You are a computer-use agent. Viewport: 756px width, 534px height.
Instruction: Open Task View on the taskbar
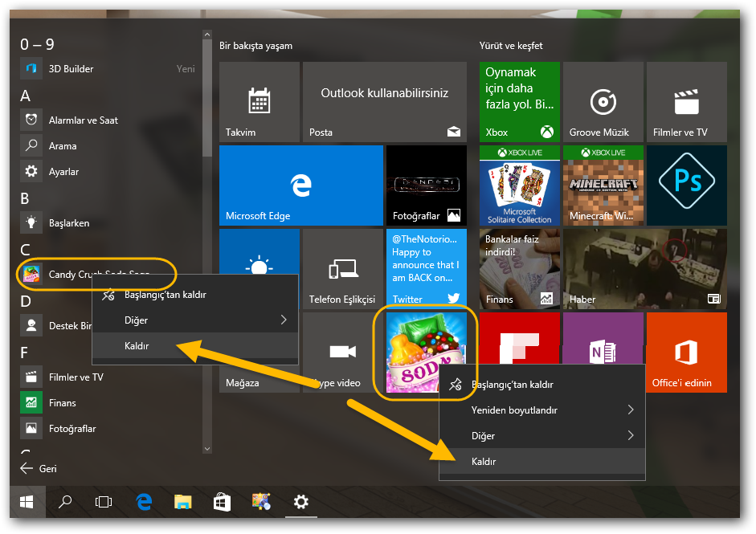click(x=104, y=502)
